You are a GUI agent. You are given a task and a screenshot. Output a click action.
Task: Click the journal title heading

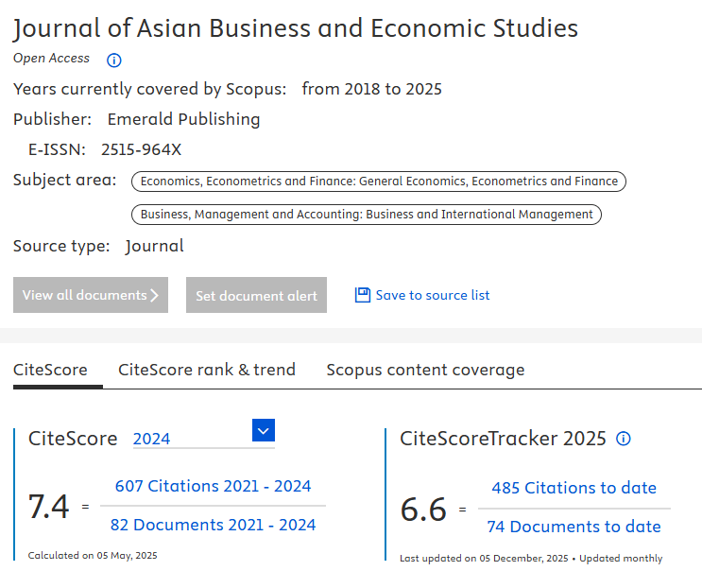[x=296, y=28]
